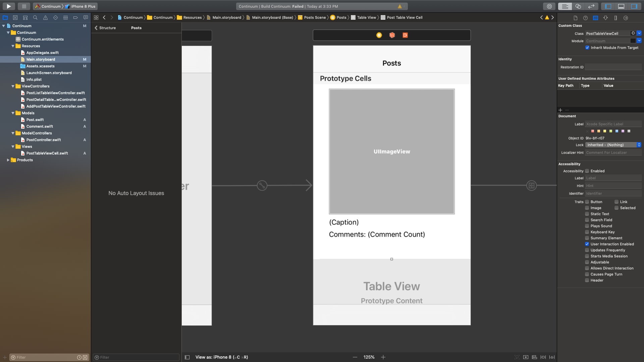Screen dimensions: 644x362
Task: Uncheck Inherit Module From Target
Action: 587,48
